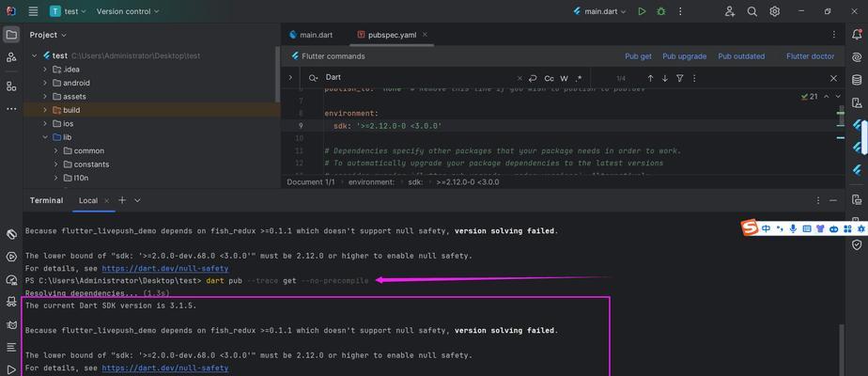The width and height of the screenshot is (868, 376).
Task: Expand the constants folder
Action: tap(56, 164)
